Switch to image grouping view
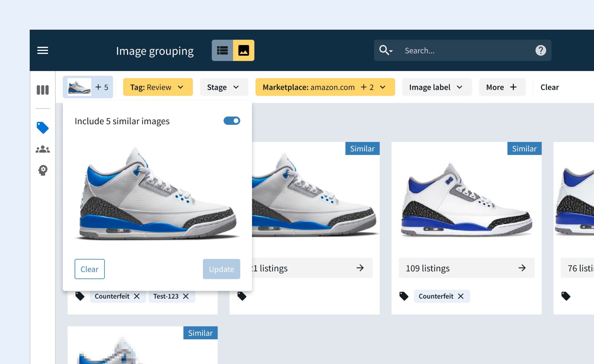594x364 pixels. point(244,50)
